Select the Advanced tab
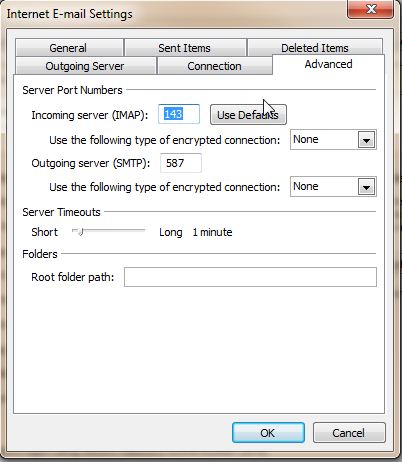The image size is (402, 462). 328,64
